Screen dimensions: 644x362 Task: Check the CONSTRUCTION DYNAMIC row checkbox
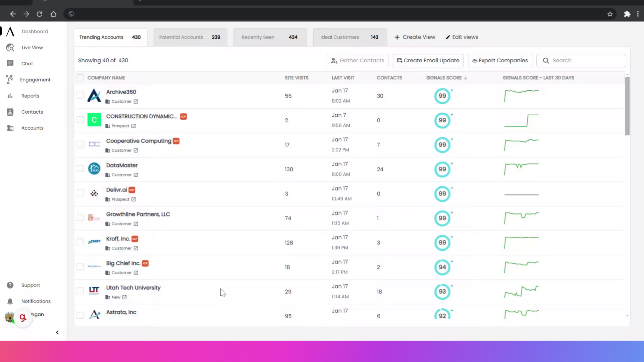tap(80, 120)
